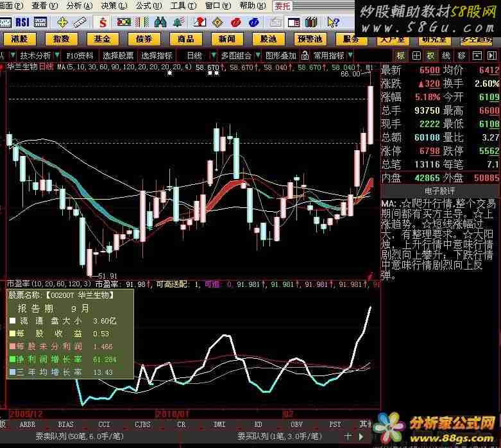The height and width of the screenshot is (448, 501).
Task: Click the red person mail icon
Action: pyautogui.click(x=200, y=22)
